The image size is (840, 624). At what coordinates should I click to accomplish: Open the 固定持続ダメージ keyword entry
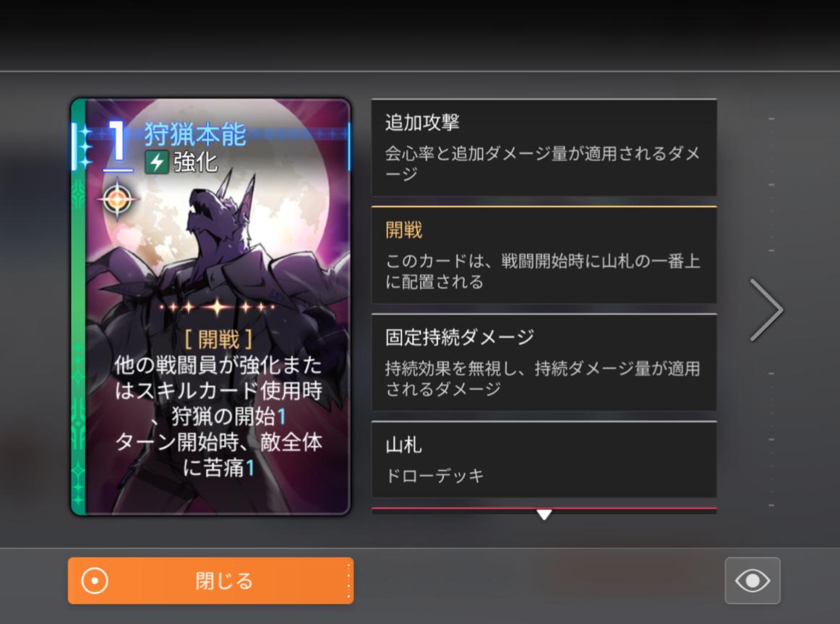click(544, 362)
